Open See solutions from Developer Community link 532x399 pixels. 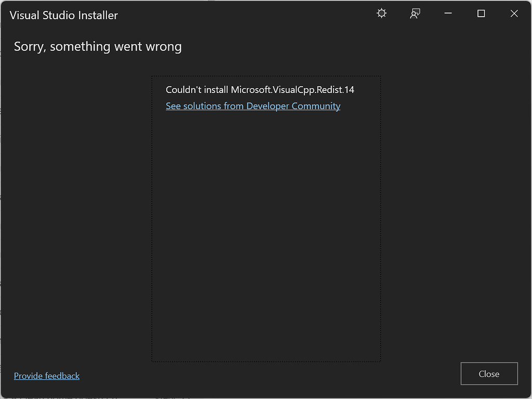(x=253, y=106)
